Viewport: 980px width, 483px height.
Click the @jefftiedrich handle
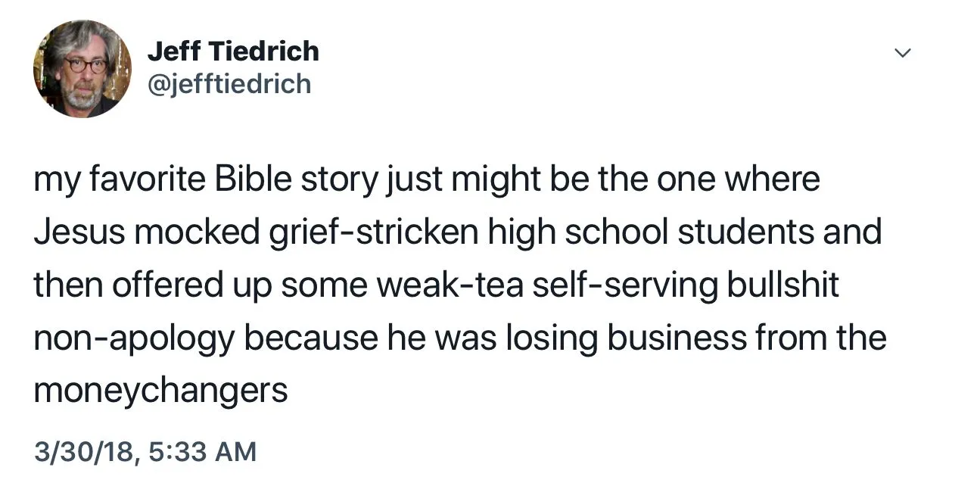click(229, 83)
